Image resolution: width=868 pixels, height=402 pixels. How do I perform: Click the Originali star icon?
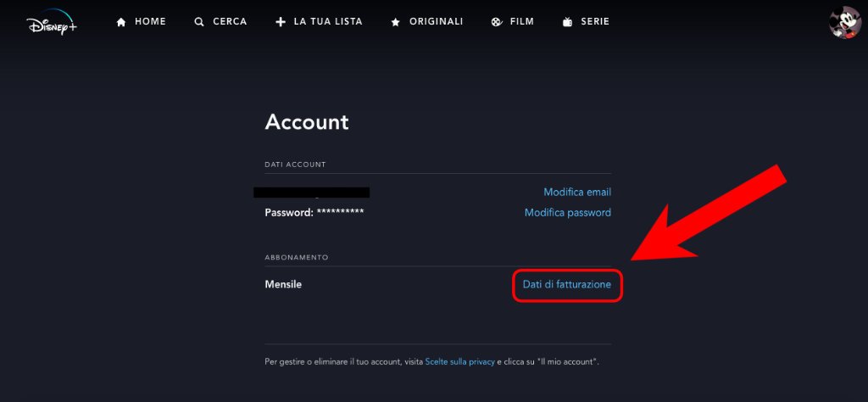point(395,22)
